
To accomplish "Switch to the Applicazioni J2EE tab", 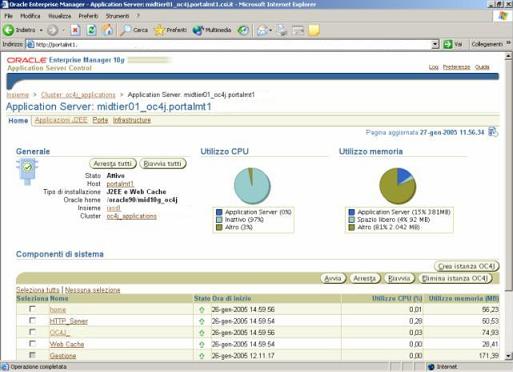I will point(61,120).
